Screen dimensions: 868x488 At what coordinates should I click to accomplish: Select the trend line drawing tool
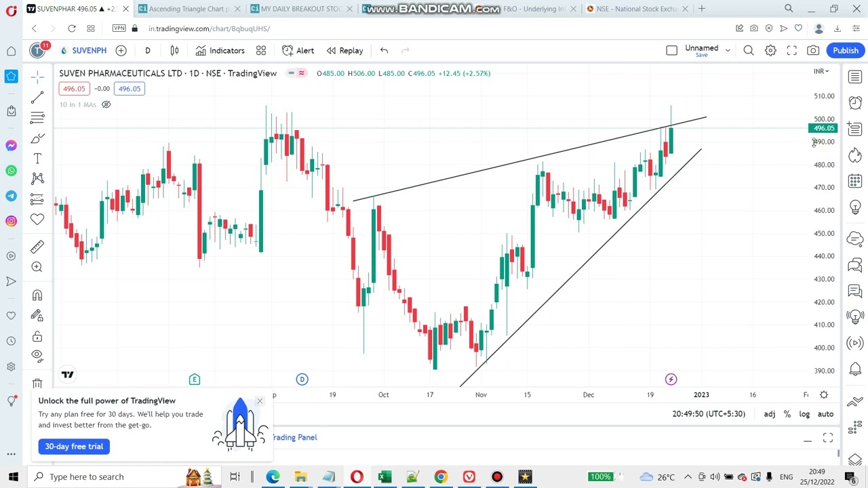click(37, 98)
